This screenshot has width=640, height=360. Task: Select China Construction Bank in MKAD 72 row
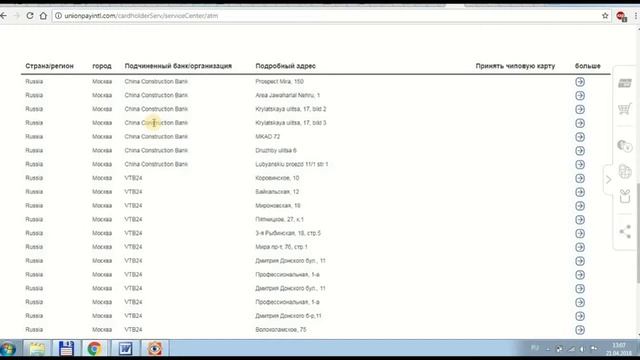[x=156, y=137]
